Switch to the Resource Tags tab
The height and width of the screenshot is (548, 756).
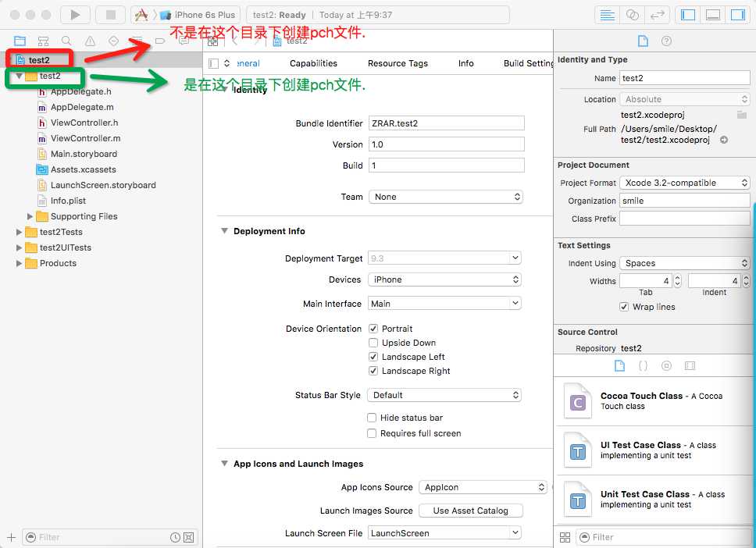pos(398,63)
